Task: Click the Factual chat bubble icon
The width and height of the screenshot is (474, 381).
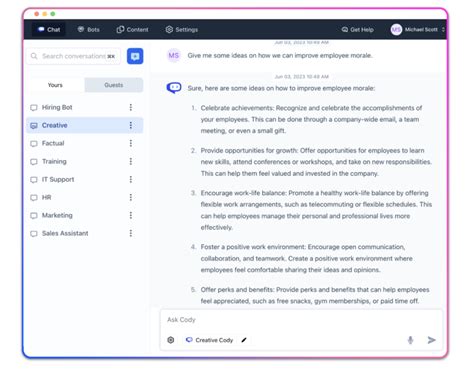Action: coord(34,144)
